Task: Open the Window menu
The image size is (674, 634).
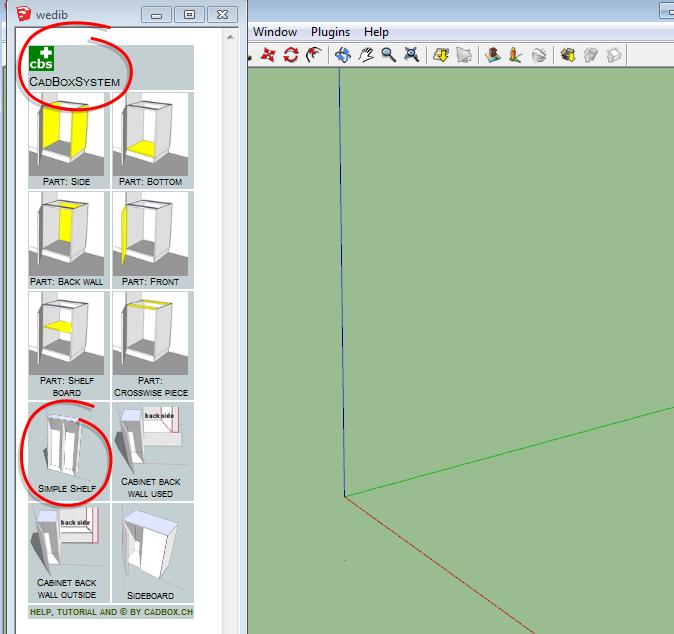Action: (x=275, y=32)
